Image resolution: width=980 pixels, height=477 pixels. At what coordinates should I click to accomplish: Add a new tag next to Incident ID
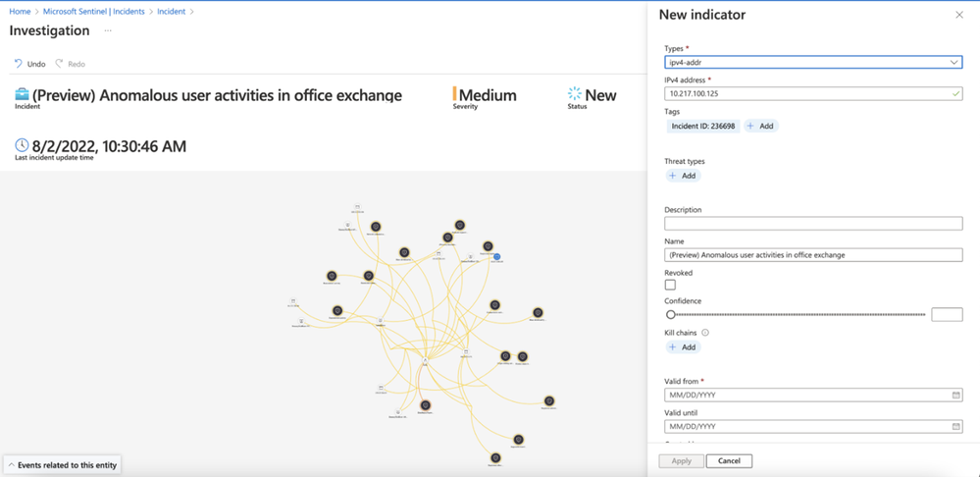coord(761,126)
